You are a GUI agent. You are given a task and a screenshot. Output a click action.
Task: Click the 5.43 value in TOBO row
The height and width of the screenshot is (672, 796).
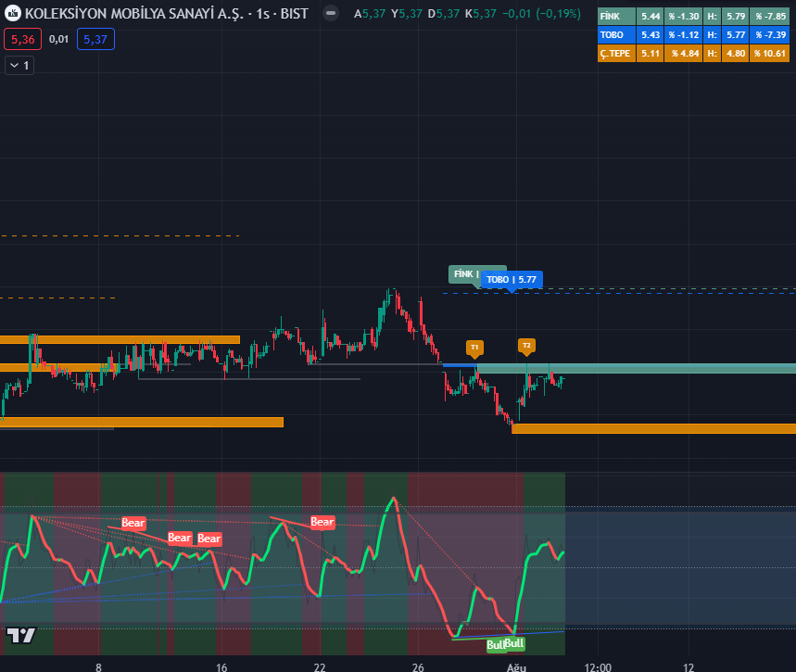click(x=651, y=35)
